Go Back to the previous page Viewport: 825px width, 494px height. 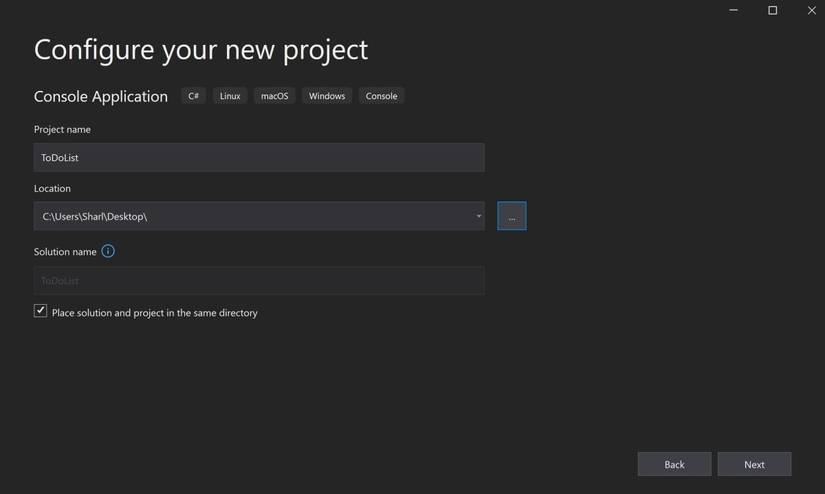tap(674, 464)
